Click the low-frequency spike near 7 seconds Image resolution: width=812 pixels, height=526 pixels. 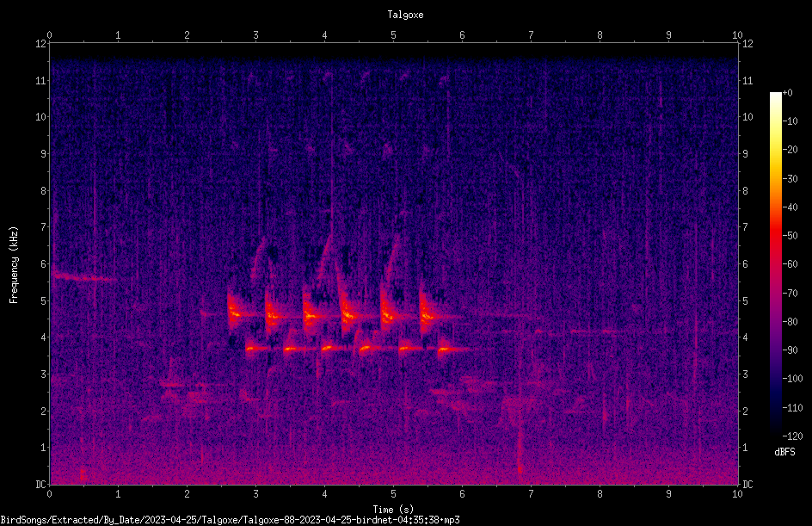click(520, 456)
